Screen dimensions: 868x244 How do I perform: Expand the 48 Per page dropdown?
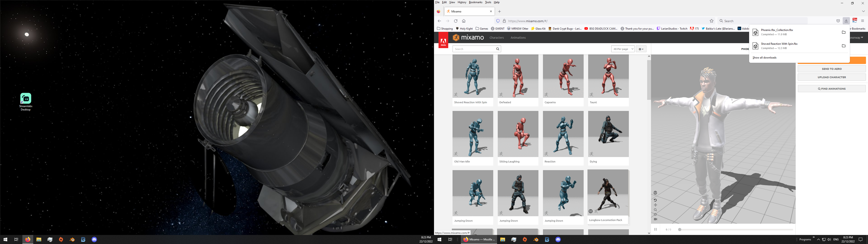tap(622, 49)
